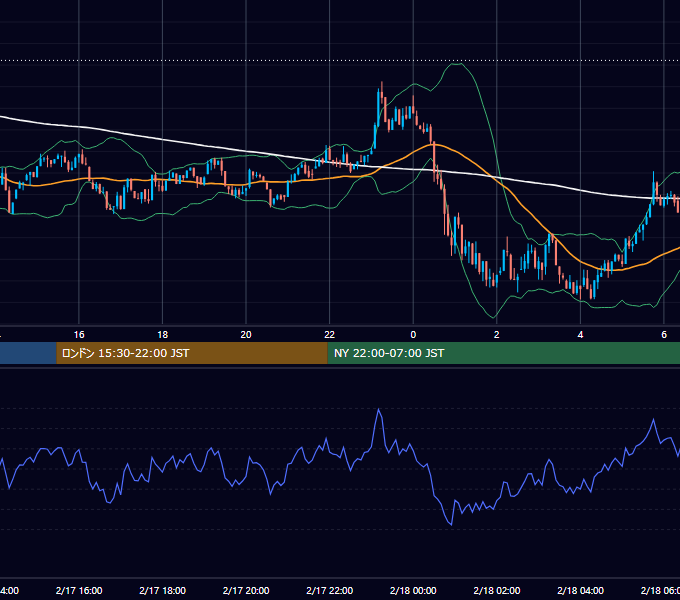This screenshot has width=680, height=600.
Task: Click the blue session bar left of London
Action: click(x=28, y=353)
